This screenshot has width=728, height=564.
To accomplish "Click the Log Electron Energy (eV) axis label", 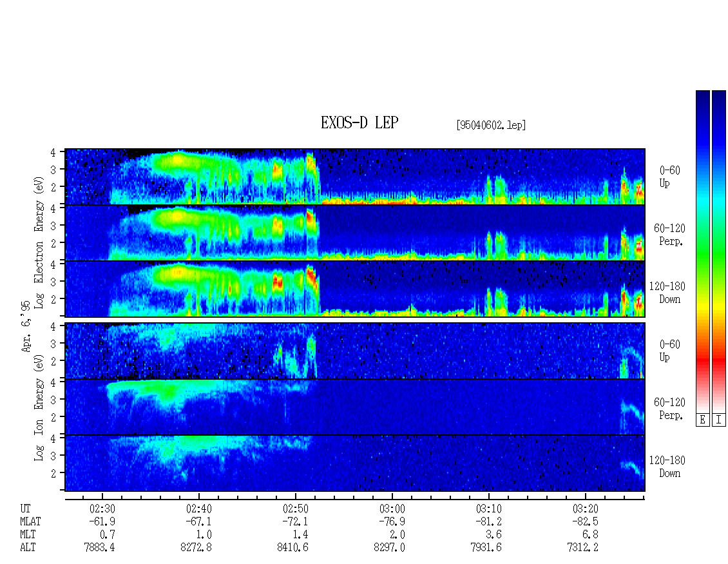I will tap(39, 242).
